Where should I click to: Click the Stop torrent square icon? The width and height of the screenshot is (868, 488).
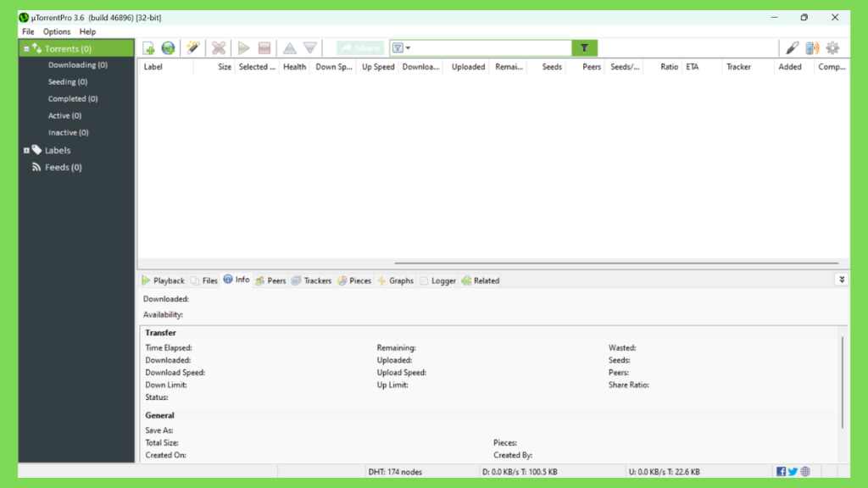pos(264,48)
